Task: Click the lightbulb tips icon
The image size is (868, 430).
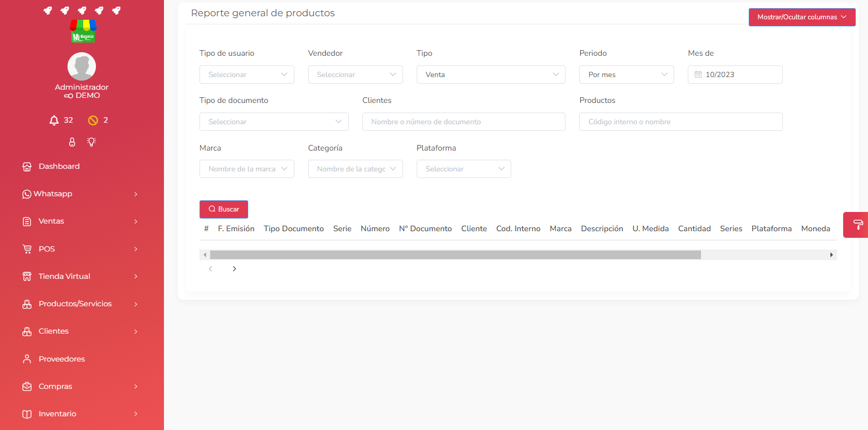Action: [91, 142]
